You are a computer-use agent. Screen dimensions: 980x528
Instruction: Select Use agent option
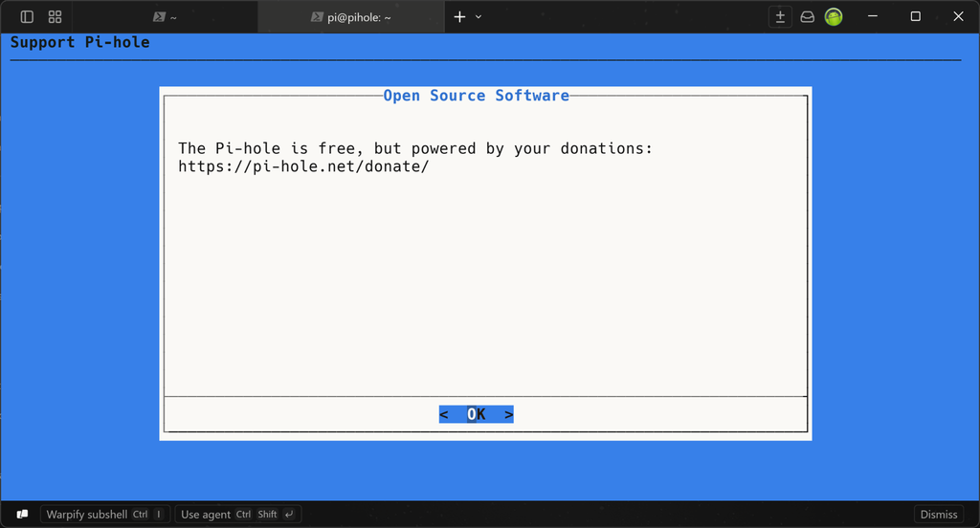tap(238, 515)
